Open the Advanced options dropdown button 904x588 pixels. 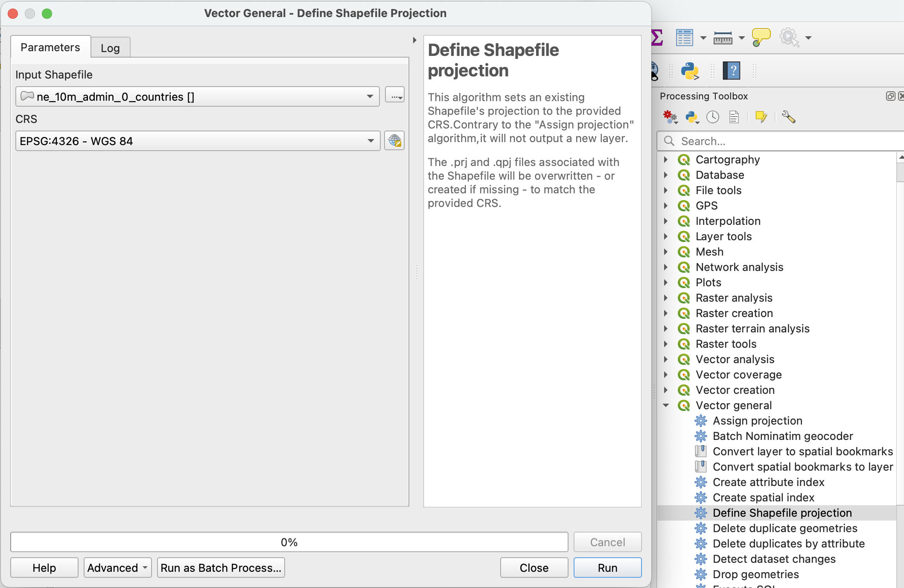(117, 568)
